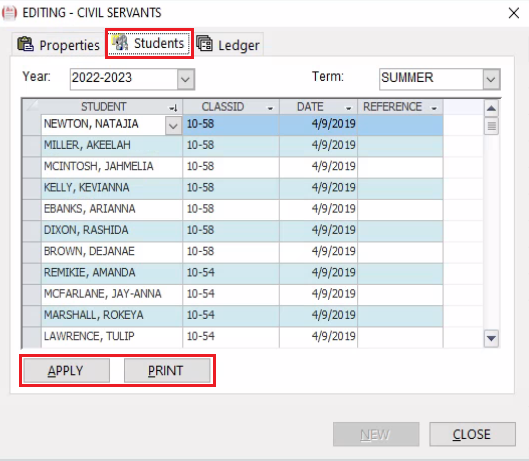Click the CLOSE button
The height and width of the screenshot is (461, 529).
472,434
